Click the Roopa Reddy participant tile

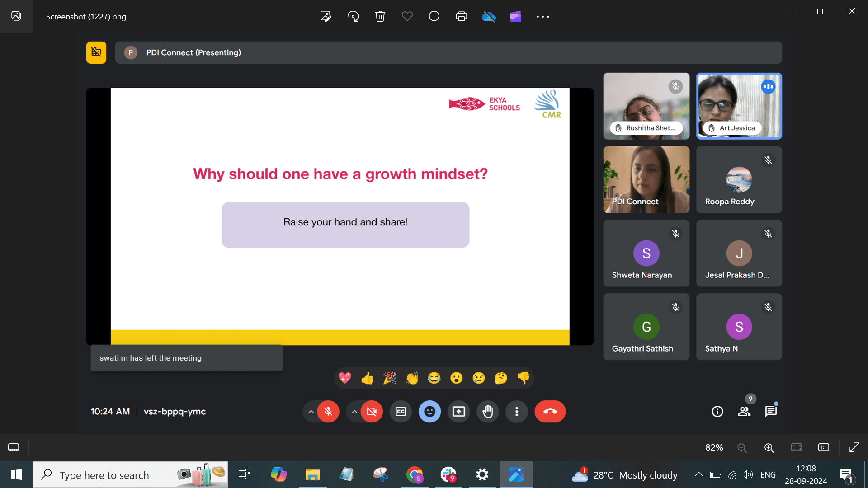(739, 179)
